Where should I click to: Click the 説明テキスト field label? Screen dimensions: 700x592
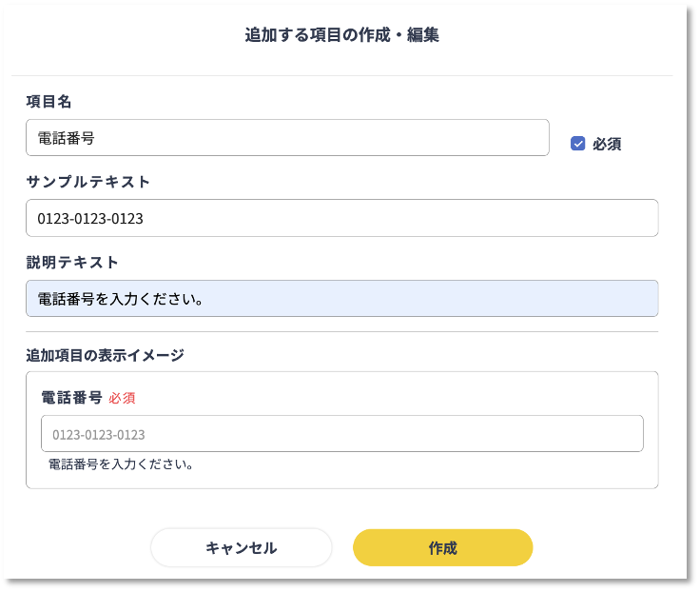[x=71, y=262]
